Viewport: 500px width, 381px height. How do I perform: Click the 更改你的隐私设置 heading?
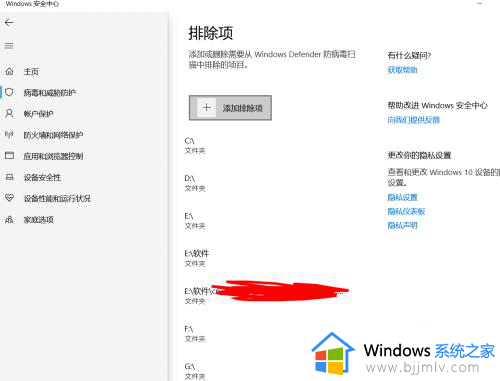click(x=419, y=155)
